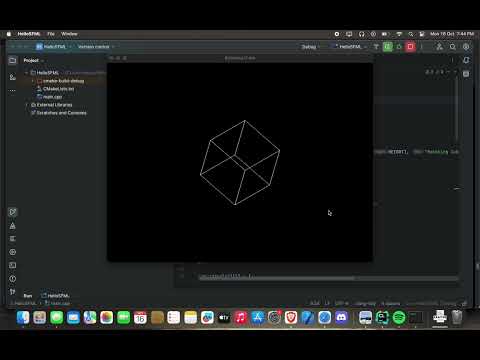This screenshot has height=360, width=480.
Task: Open Terminal from the Dock
Action: tap(416, 318)
